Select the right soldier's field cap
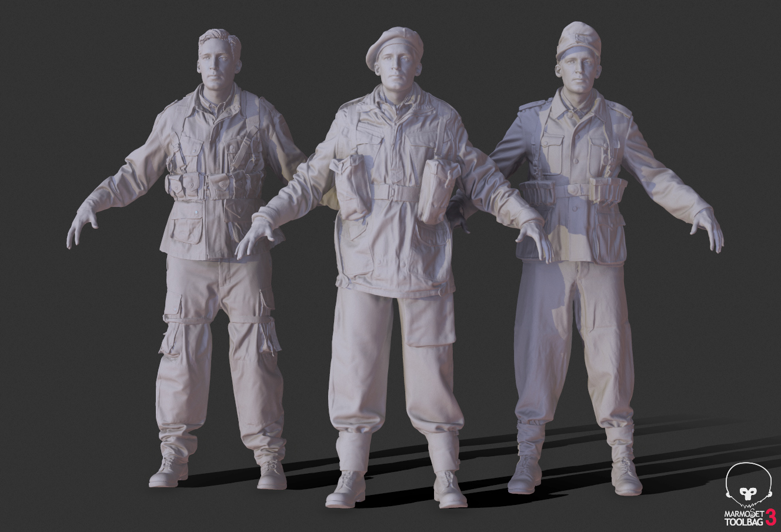781x532 pixels. click(x=578, y=39)
